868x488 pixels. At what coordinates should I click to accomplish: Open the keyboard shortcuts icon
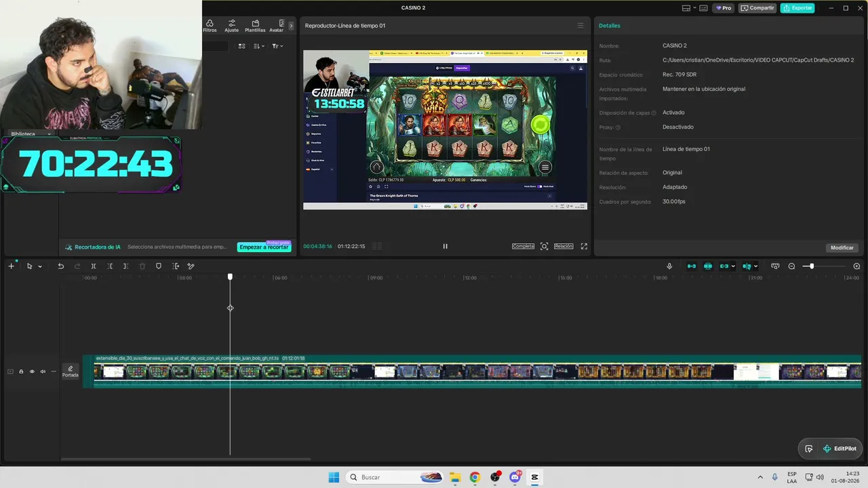click(x=704, y=8)
